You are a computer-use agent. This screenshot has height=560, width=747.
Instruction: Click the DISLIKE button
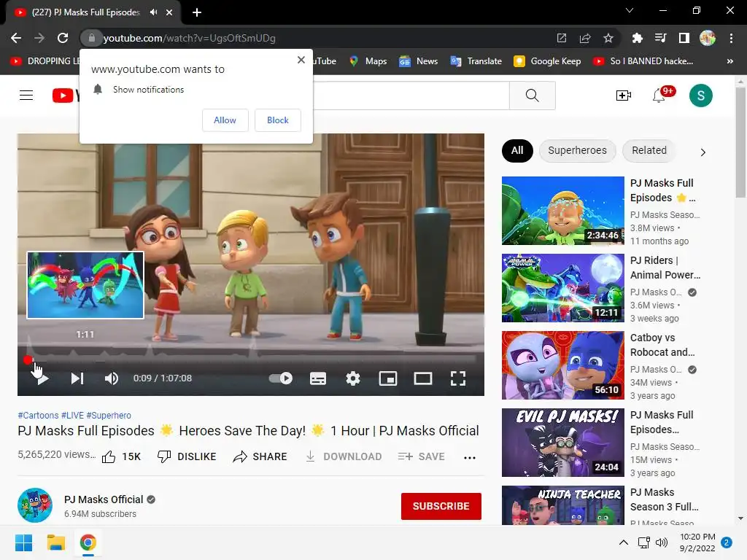tap(187, 456)
